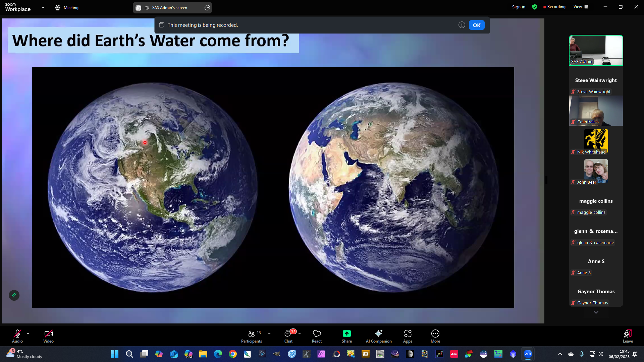The width and height of the screenshot is (644, 362).
Task: Unmute the microphone Audio button
Action: point(17,336)
